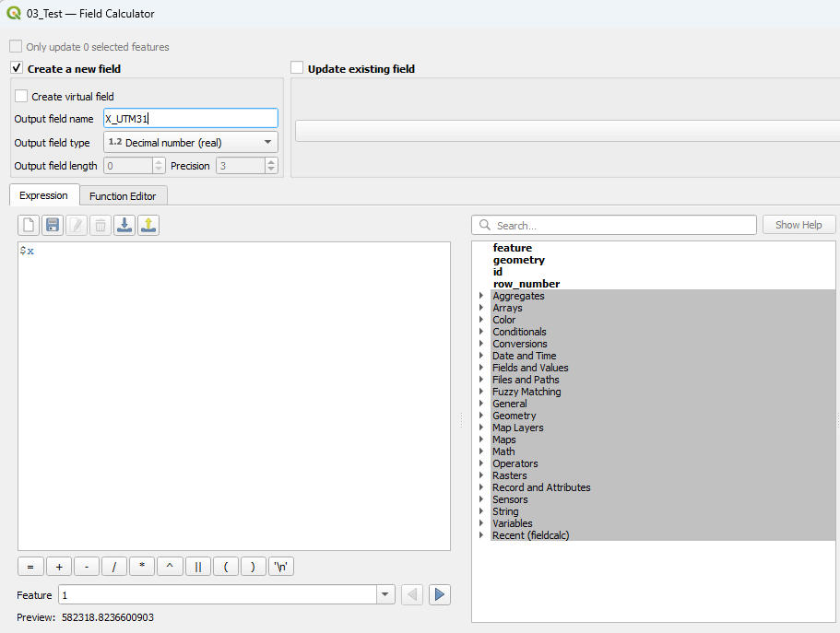Open the Feature selection dropdown

pyautogui.click(x=385, y=595)
